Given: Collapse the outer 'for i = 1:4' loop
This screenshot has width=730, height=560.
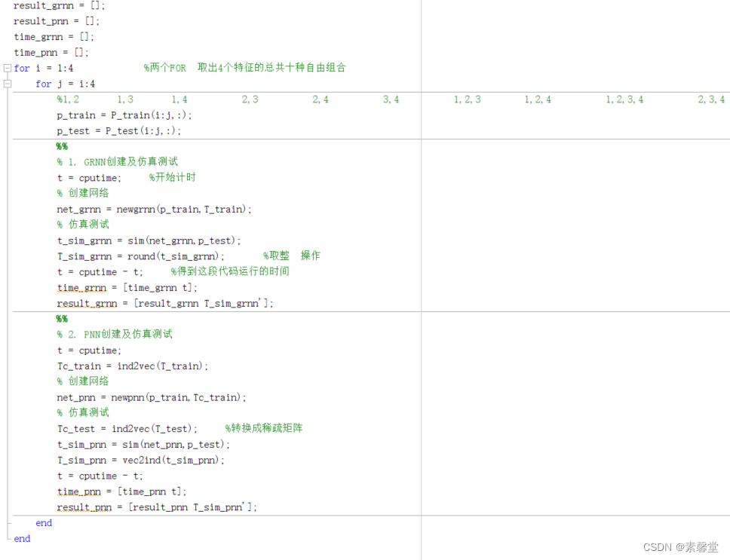Looking at the screenshot, I should (6, 68).
